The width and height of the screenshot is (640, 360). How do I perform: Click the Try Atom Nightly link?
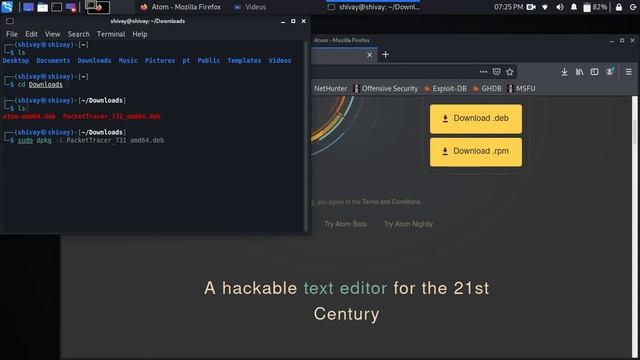coord(408,224)
